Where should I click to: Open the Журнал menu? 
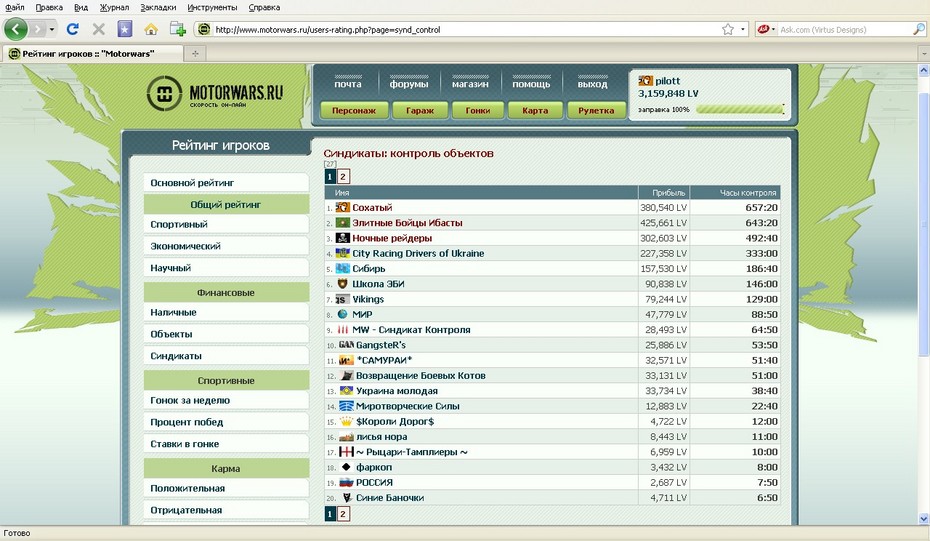(114, 8)
